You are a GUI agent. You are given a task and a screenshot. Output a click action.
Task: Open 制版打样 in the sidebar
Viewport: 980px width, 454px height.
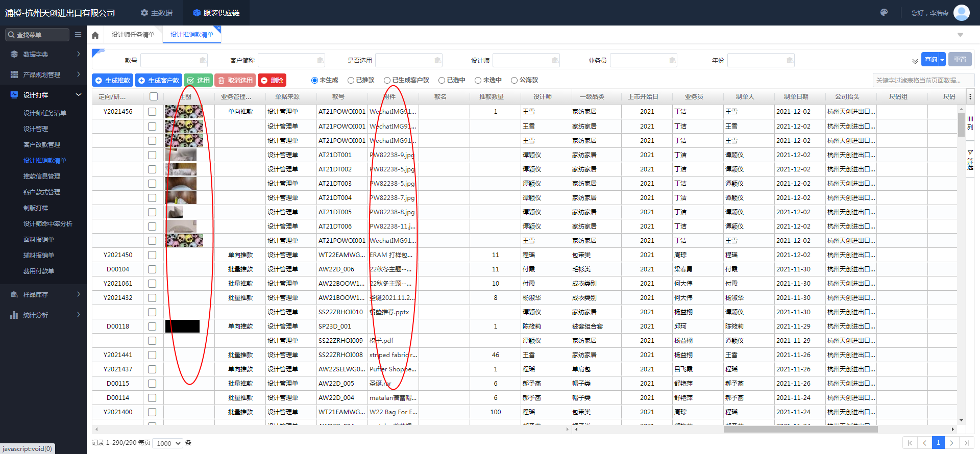(x=36, y=208)
